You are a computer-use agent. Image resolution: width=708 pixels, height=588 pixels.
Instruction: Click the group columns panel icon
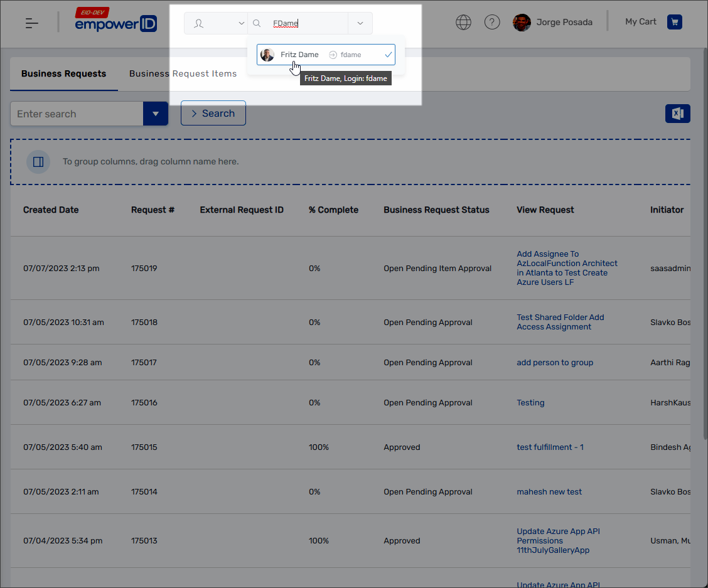pyautogui.click(x=38, y=162)
